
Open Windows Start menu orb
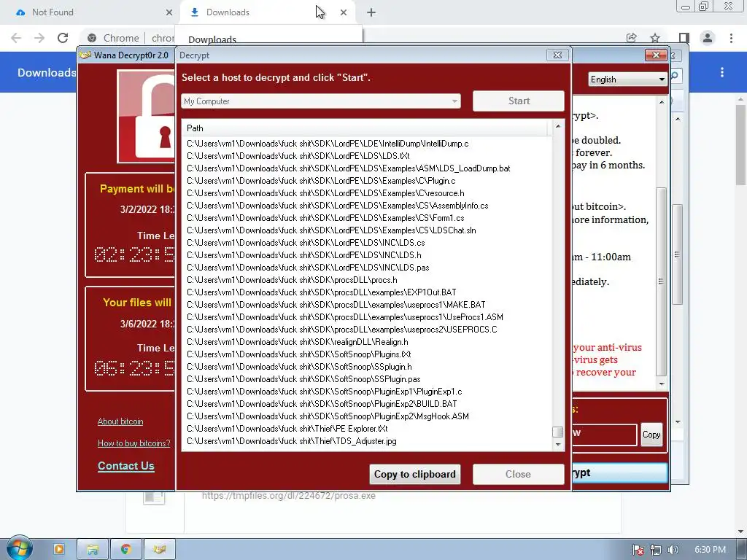19,548
